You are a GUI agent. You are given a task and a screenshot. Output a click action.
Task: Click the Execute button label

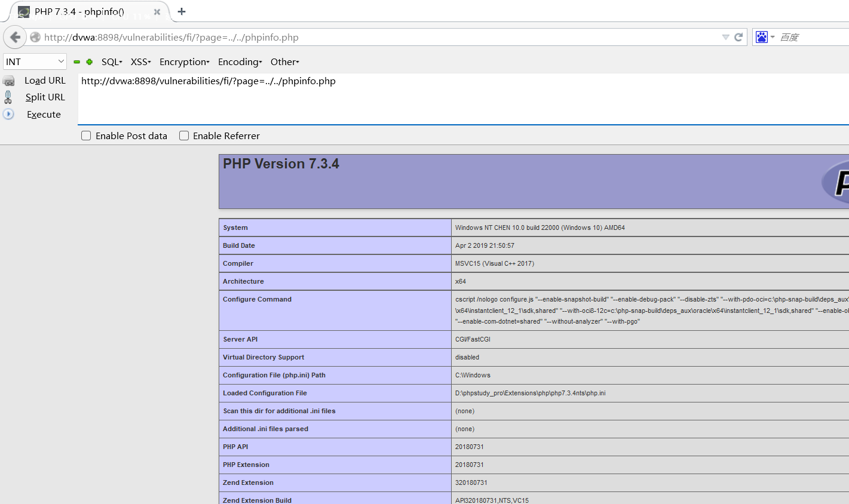click(x=44, y=114)
